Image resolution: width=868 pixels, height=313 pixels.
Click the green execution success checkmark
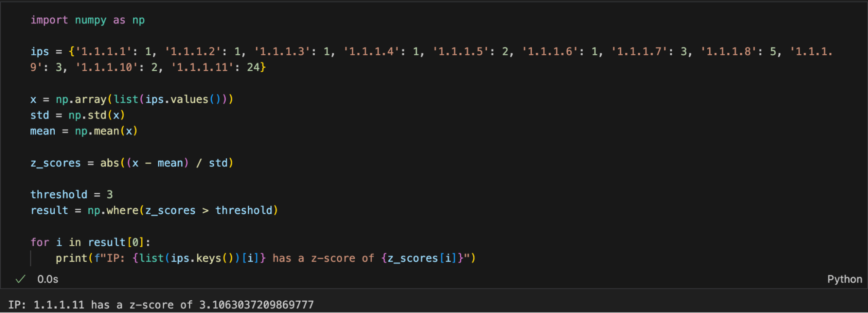20,279
